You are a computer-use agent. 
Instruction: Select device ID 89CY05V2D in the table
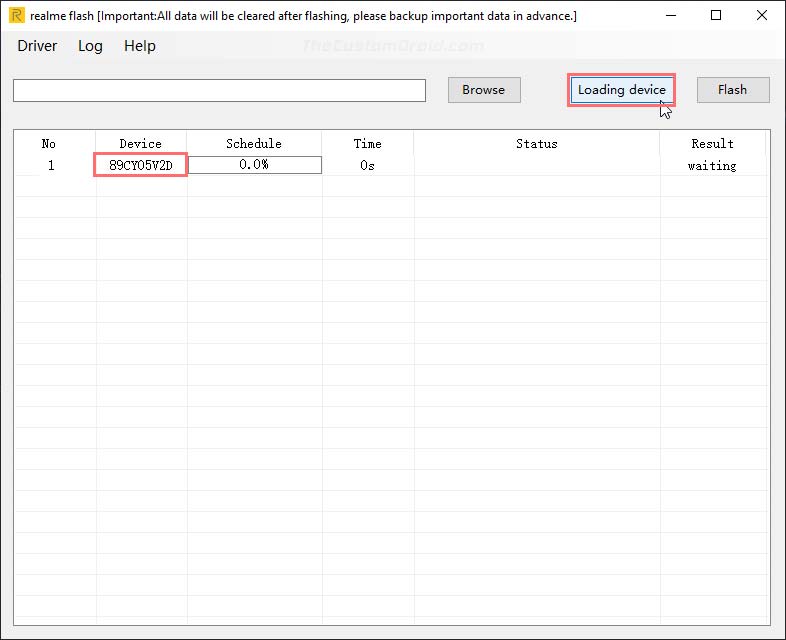pyautogui.click(x=141, y=165)
